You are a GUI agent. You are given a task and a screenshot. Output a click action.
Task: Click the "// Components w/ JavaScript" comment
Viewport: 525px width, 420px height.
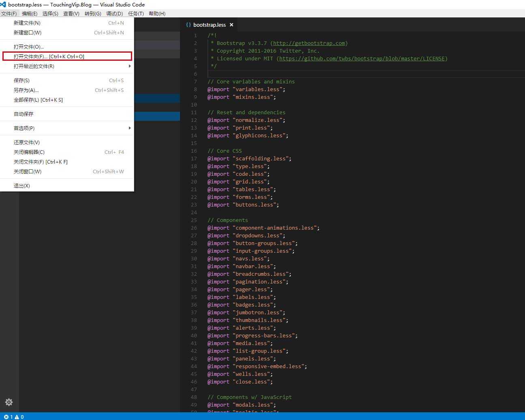(x=250, y=397)
